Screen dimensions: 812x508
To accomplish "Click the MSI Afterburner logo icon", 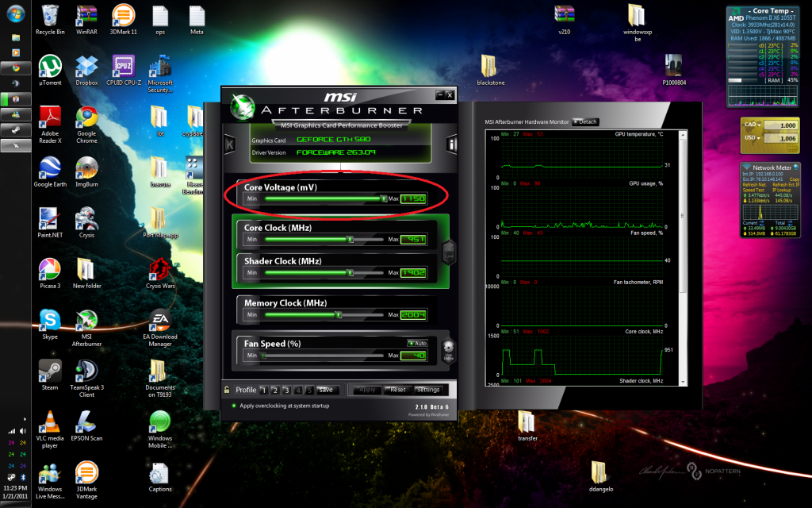I will pyautogui.click(x=243, y=106).
